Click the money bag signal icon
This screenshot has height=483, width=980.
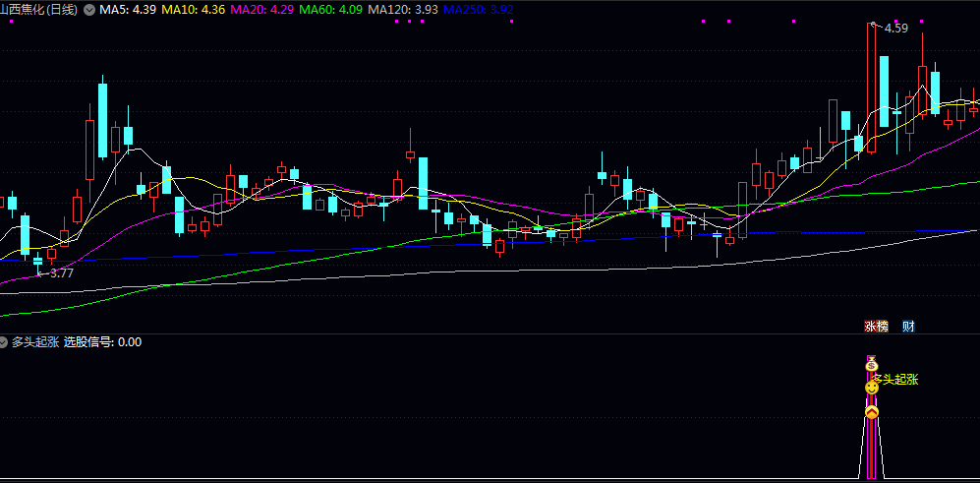click(871, 365)
